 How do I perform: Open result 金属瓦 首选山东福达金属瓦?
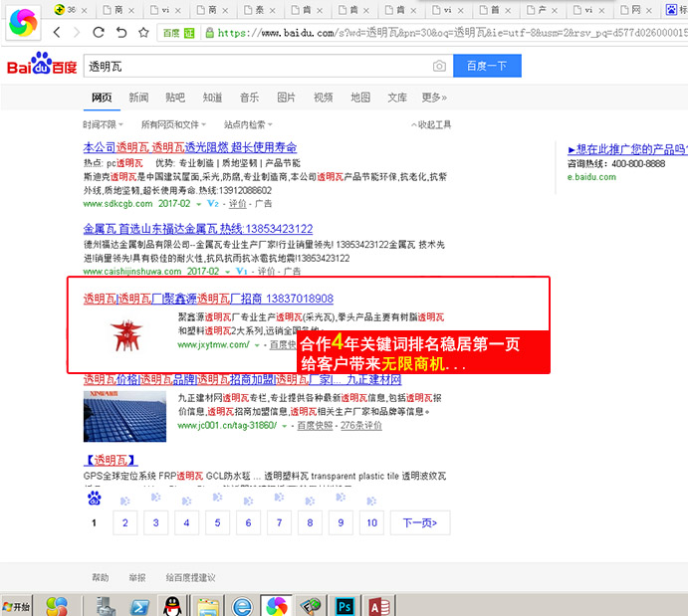(198, 229)
